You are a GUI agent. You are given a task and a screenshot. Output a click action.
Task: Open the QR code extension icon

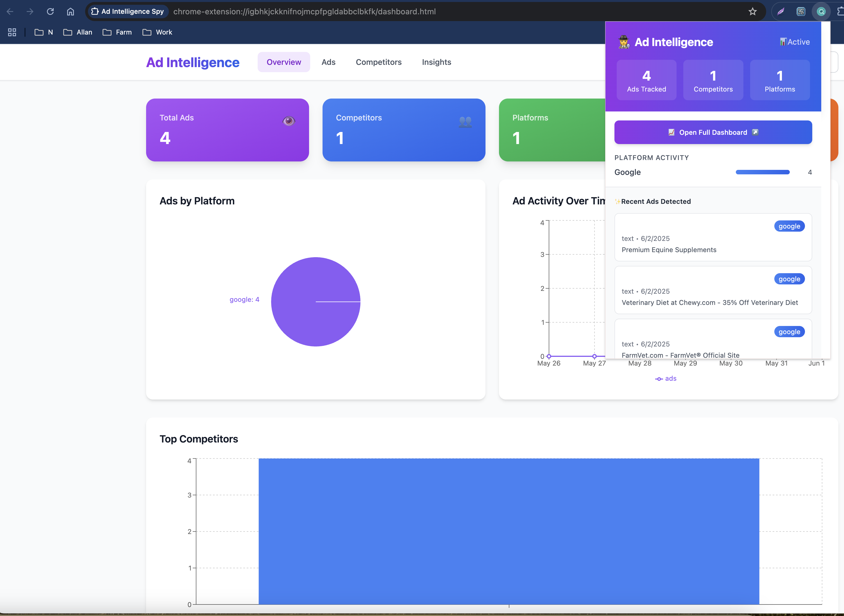pos(801,12)
